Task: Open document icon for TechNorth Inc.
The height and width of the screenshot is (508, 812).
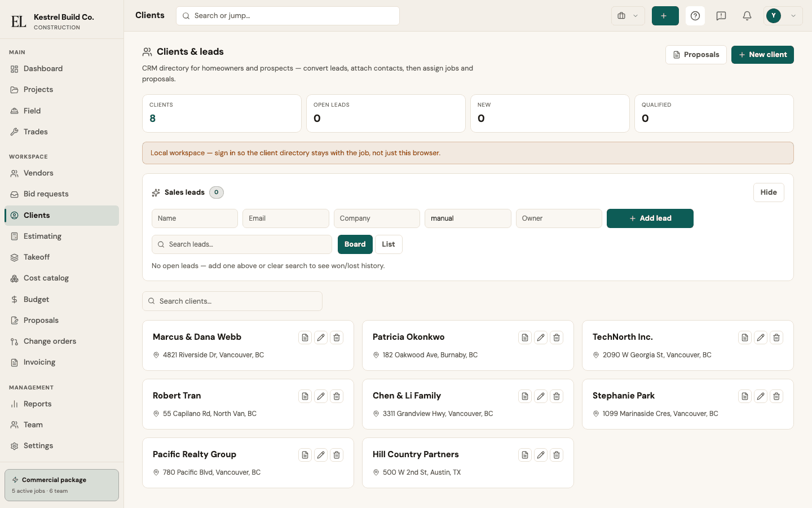Action: coord(745,338)
